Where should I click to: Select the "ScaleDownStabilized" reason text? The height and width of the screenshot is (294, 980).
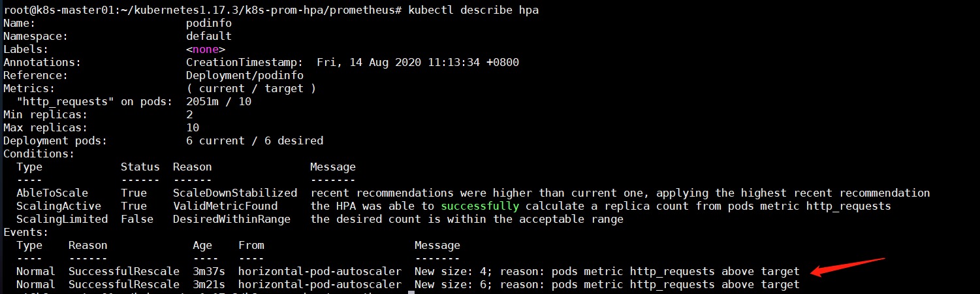pyautogui.click(x=235, y=193)
